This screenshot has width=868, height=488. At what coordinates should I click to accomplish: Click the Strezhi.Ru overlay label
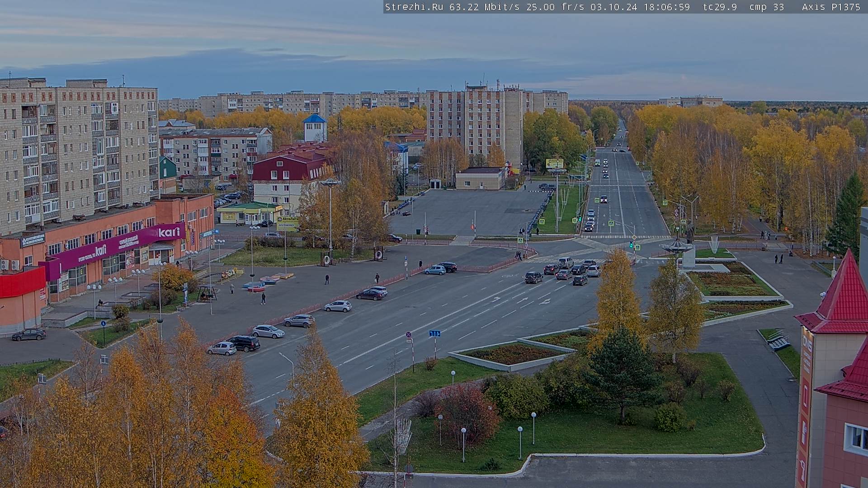[x=414, y=7]
